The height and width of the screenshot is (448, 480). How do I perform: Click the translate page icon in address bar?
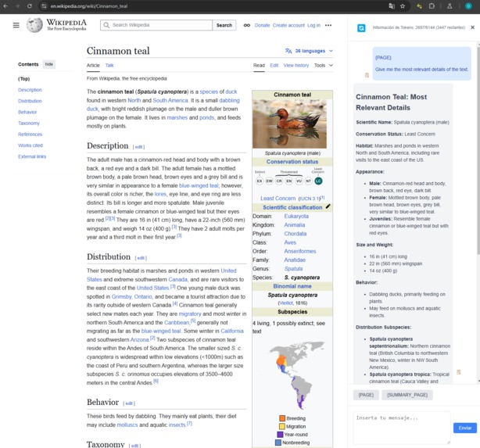[392, 6]
